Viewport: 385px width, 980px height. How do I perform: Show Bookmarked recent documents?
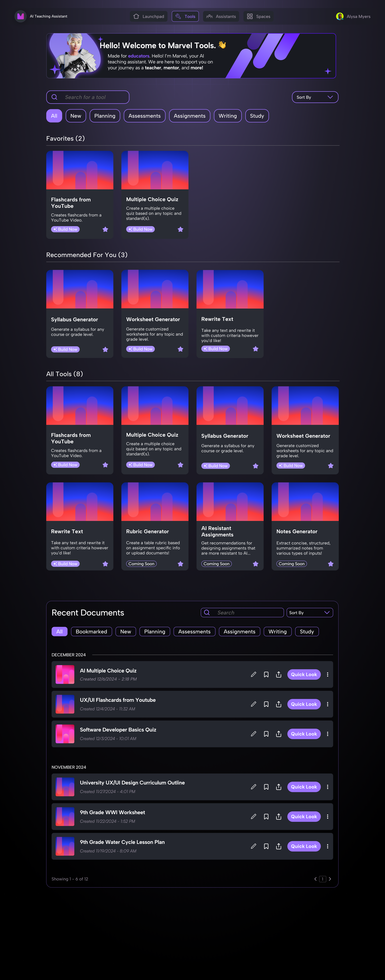[x=91, y=631]
